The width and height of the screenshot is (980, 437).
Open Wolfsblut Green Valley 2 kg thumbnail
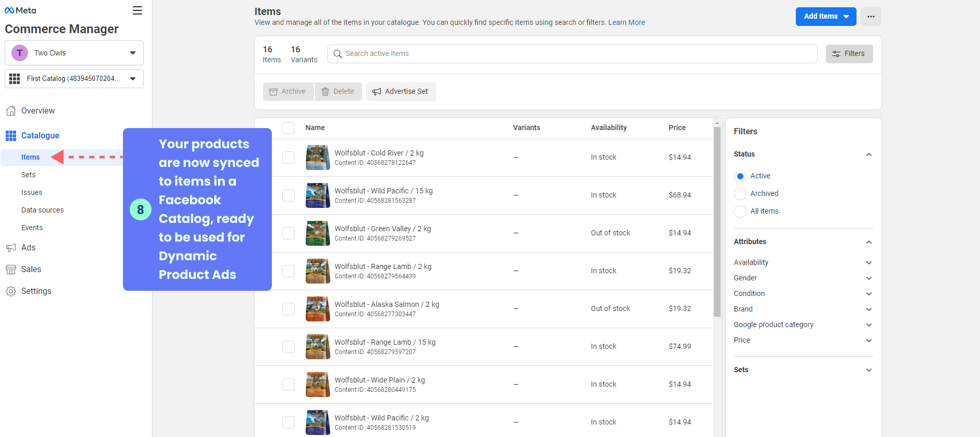pos(318,233)
